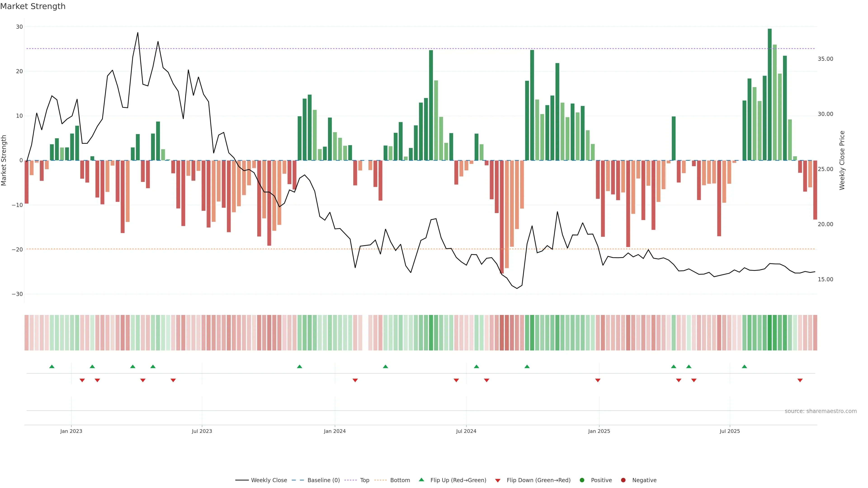Click the Positive green circle legend icon
This screenshot has height=488, width=868.
click(x=582, y=480)
